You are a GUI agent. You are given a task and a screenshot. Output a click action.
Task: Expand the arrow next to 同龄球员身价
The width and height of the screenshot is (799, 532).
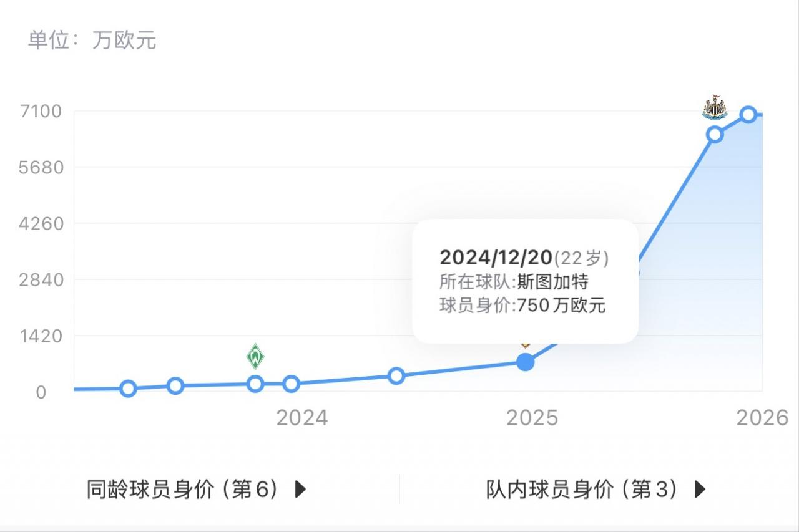pos(300,490)
